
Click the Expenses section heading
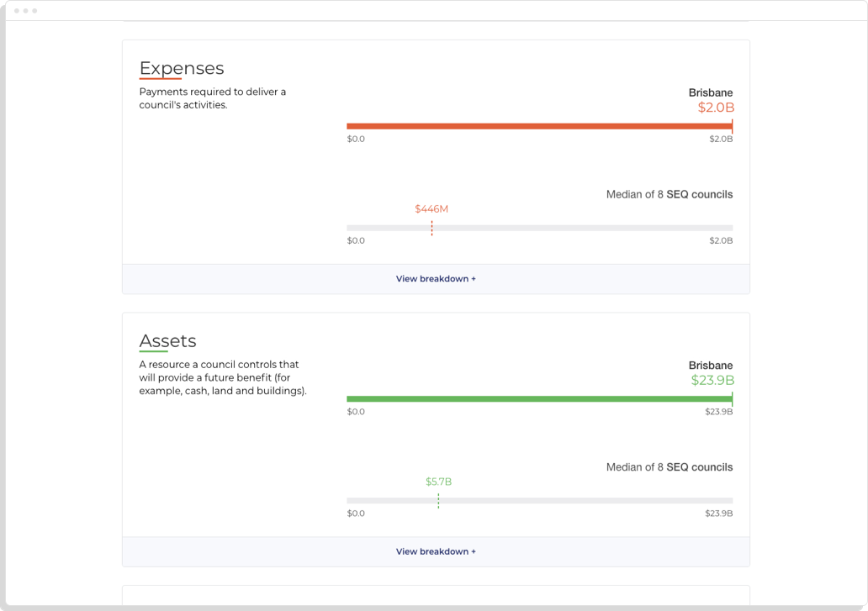coord(181,68)
